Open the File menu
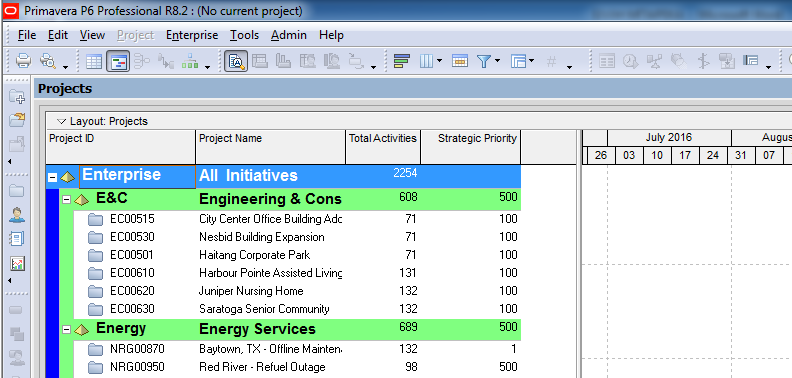This screenshot has width=792, height=378. (x=27, y=35)
